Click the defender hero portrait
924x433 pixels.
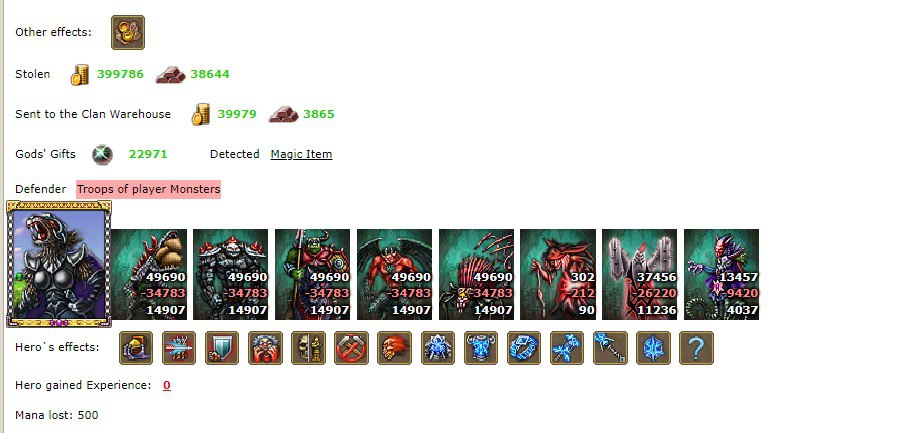pos(58,263)
